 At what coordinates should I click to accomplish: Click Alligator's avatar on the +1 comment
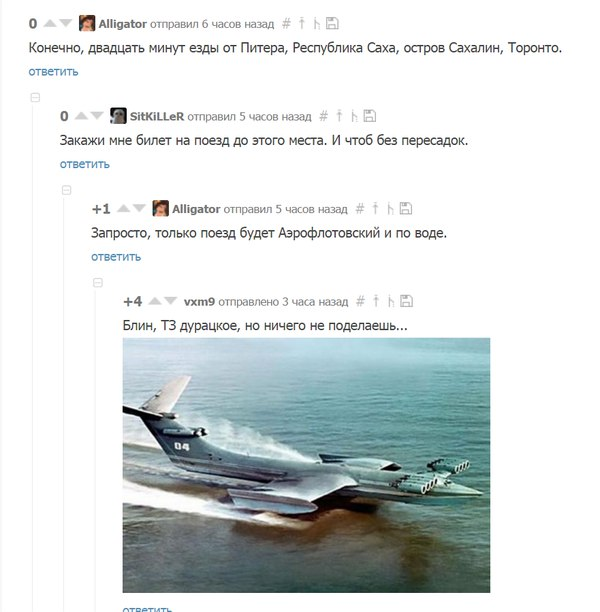[x=160, y=208]
